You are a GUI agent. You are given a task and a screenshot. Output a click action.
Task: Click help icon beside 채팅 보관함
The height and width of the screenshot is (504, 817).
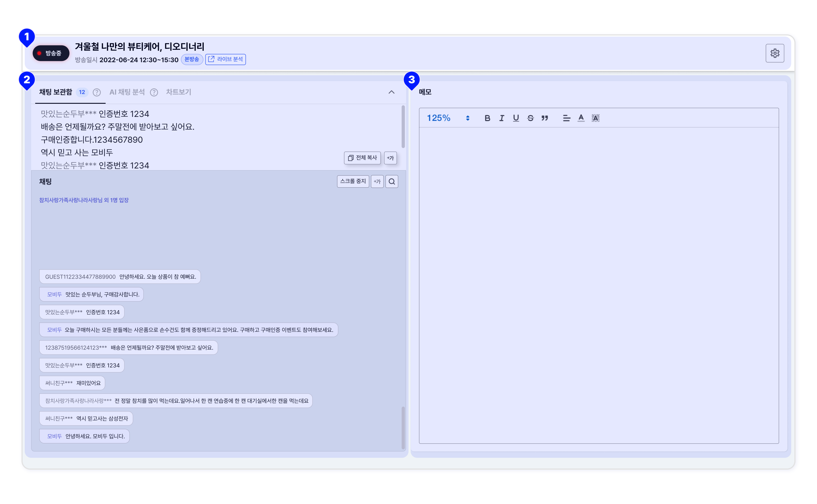97,92
